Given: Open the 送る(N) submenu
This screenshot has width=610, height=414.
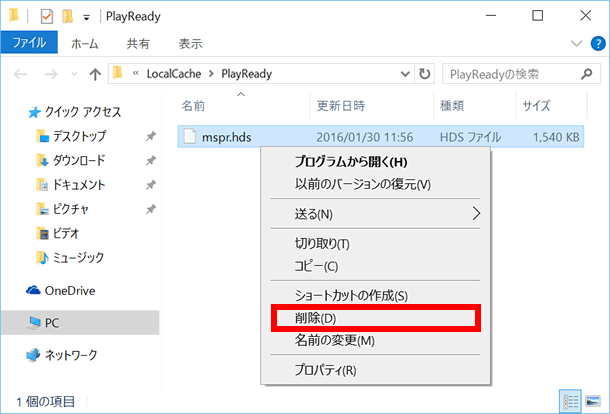Looking at the screenshot, I should pyautogui.click(x=375, y=214).
